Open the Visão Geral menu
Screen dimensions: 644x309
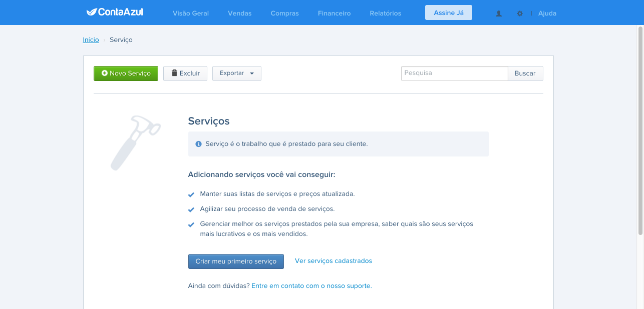coord(191,13)
